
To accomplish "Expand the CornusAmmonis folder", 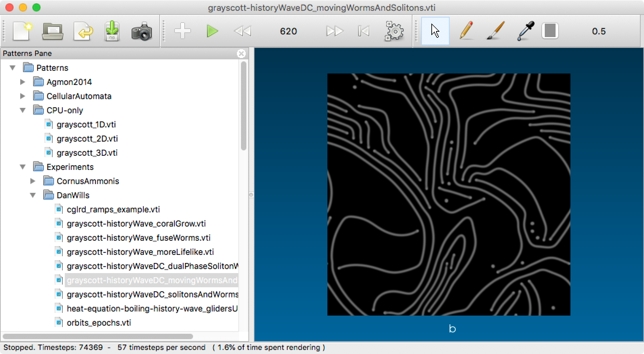I will click(x=33, y=181).
